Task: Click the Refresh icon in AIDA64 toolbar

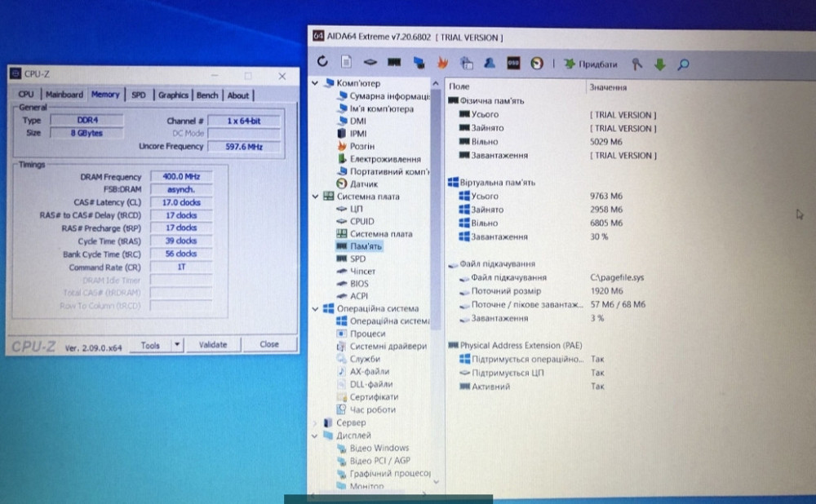Action: [323, 63]
